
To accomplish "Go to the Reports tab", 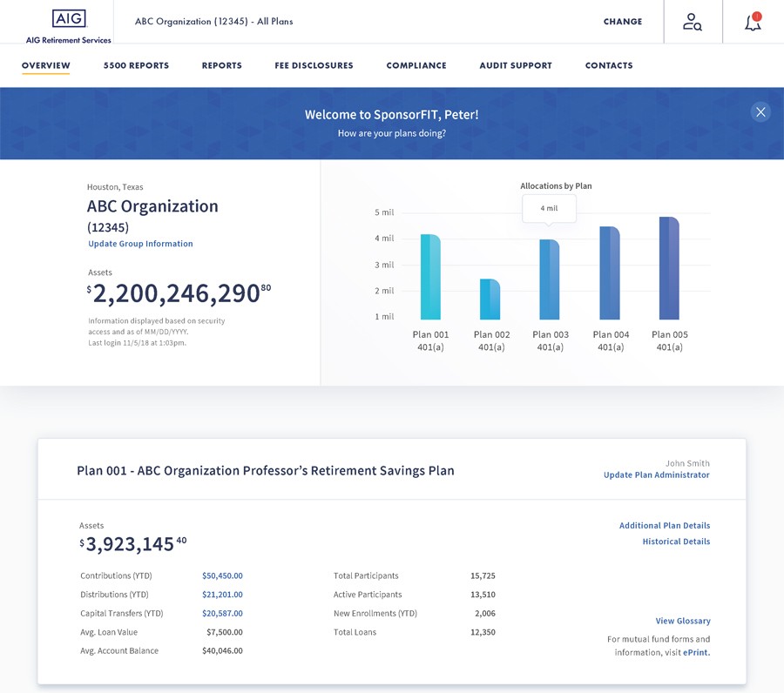I will coord(222,65).
